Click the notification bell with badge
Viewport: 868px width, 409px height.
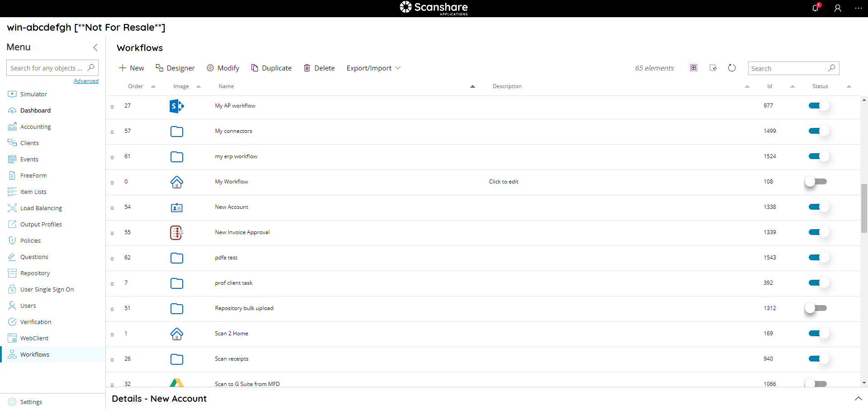click(816, 8)
